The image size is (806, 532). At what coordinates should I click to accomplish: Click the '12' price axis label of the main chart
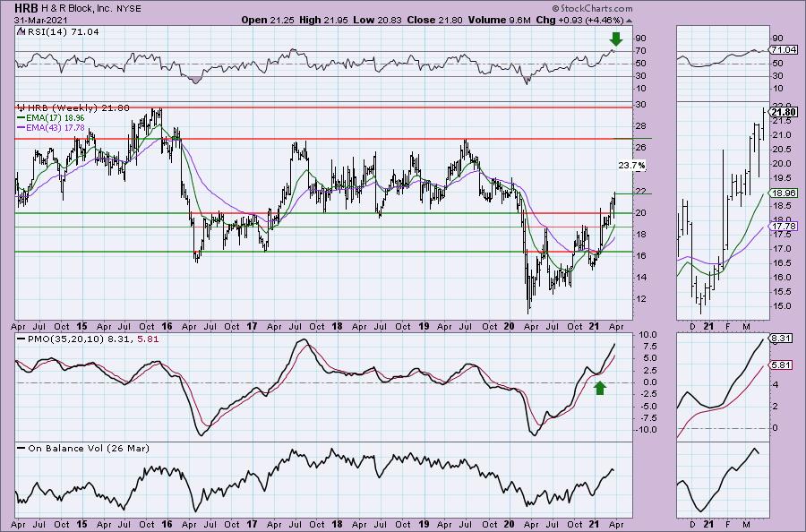point(641,299)
